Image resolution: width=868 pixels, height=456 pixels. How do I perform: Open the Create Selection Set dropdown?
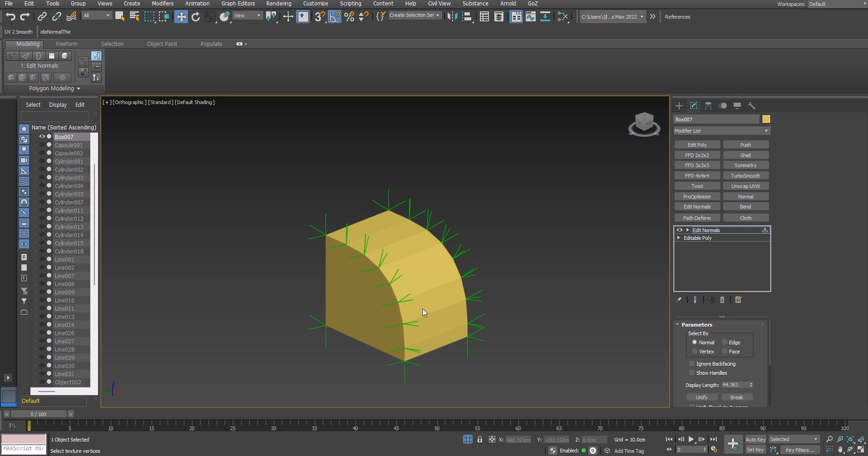coord(438,15)
